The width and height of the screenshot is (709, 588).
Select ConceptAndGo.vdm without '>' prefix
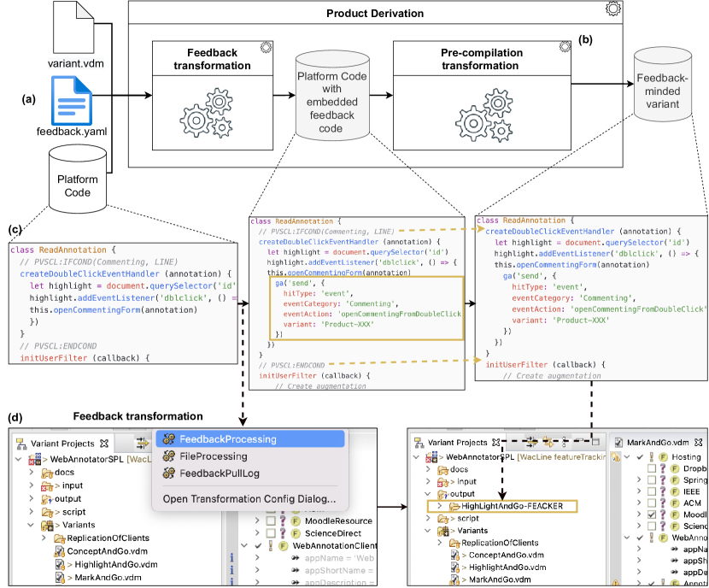107,551
